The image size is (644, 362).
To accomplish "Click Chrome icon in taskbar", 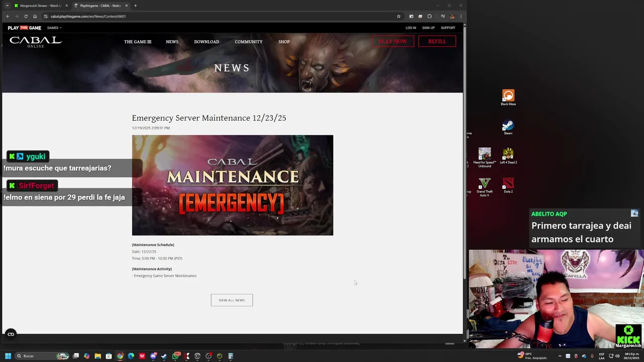I will click(x=120, y=356).
